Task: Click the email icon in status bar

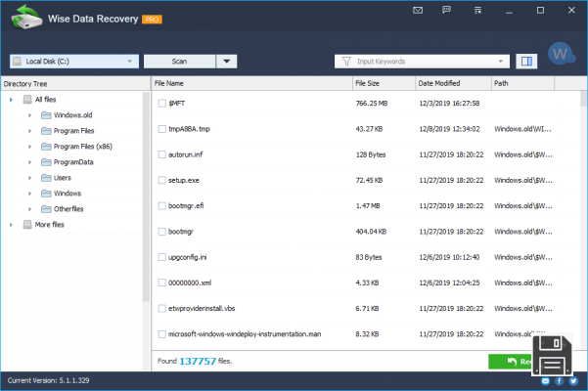Action: click(545, 381)
